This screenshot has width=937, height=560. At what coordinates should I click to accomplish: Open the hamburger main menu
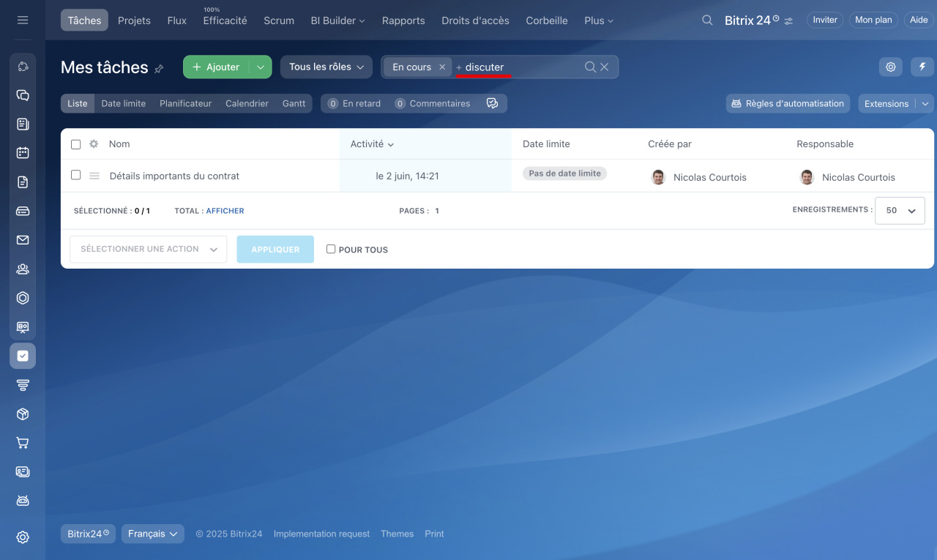pos(23,20)
